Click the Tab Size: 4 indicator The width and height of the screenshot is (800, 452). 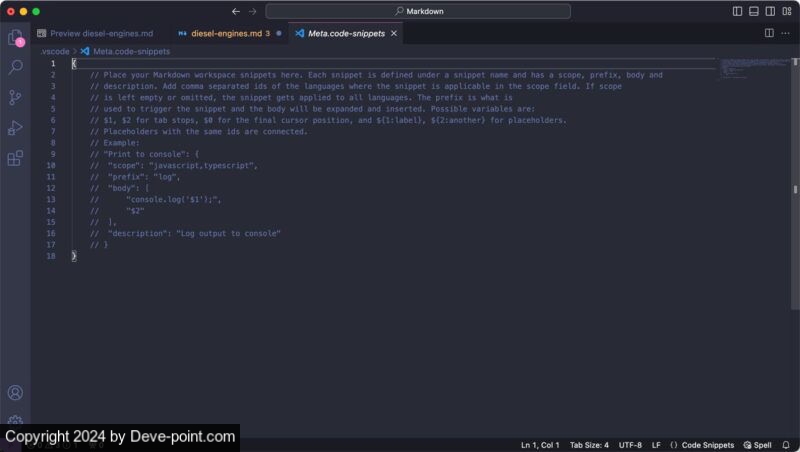589,445
